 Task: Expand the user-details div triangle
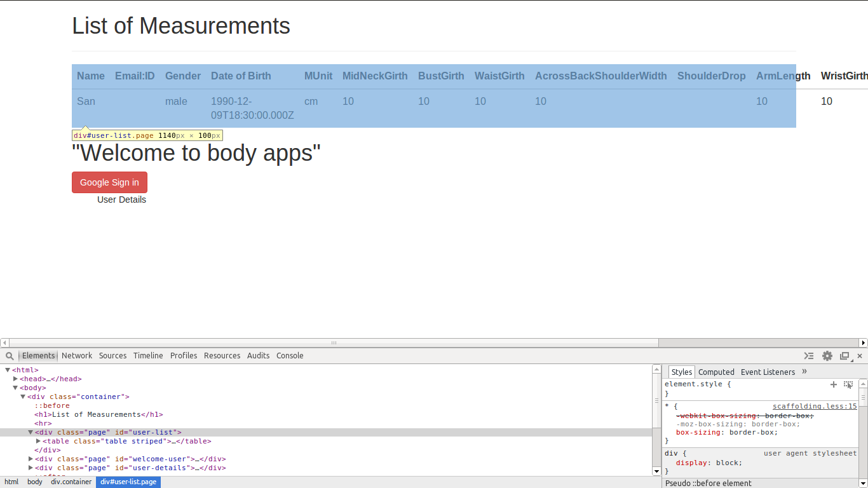point(31,468)
